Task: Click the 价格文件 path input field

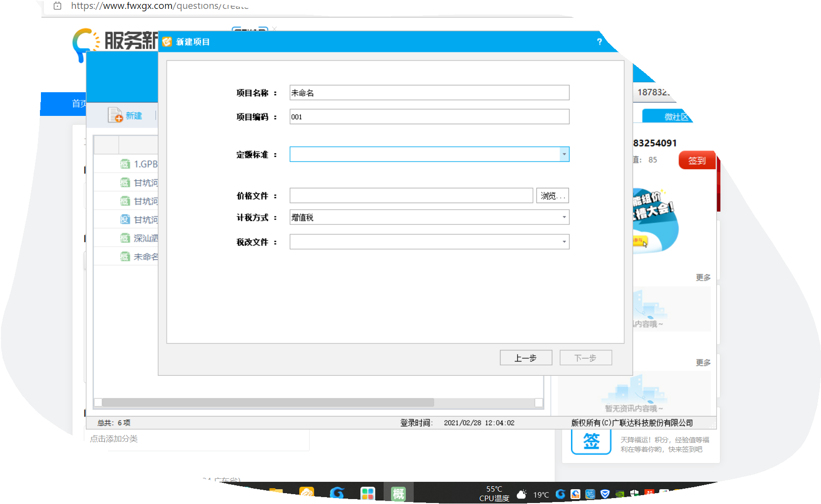Action: (x=411, y=196)
